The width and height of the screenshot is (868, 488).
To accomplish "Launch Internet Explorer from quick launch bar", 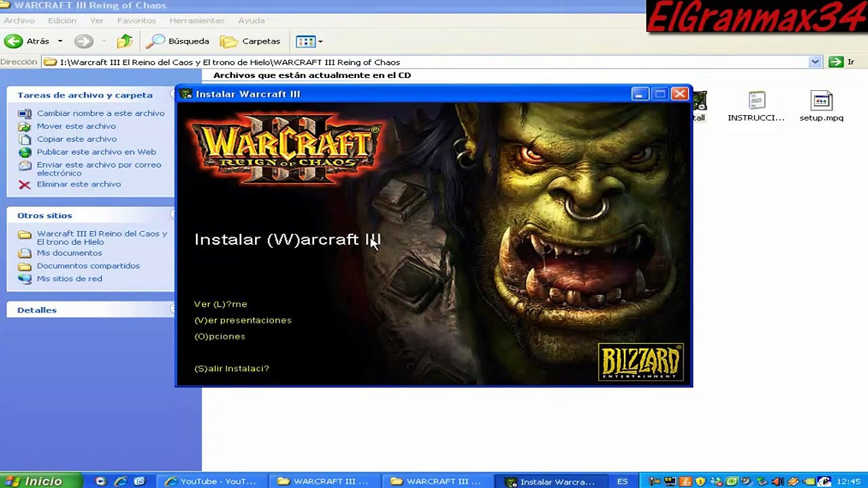I will pyautogui.click(x=120, y=481).
